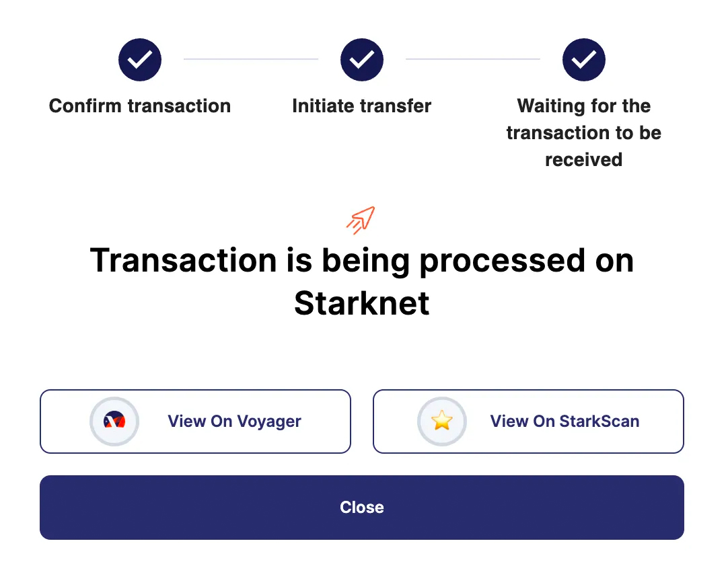
Task: Click the Confirm transaction checkmark icon
Action: coord(140,60)
